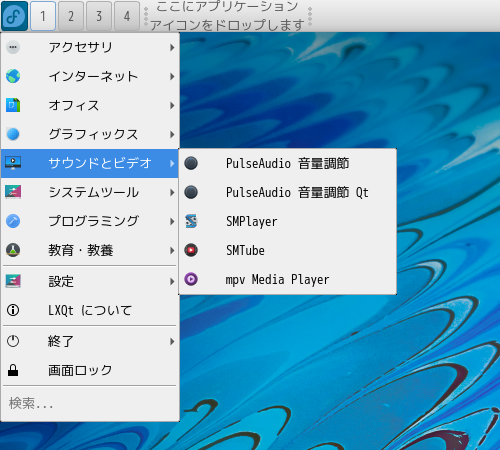Expand the アクセサリ submenu arrow
500x450 pixels.
tap(172, 47)
